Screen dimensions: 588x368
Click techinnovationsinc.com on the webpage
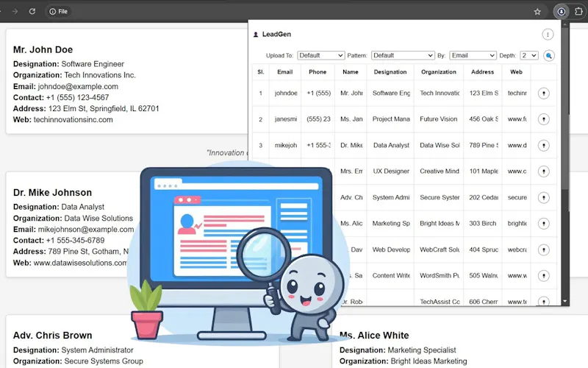point(73,120)
